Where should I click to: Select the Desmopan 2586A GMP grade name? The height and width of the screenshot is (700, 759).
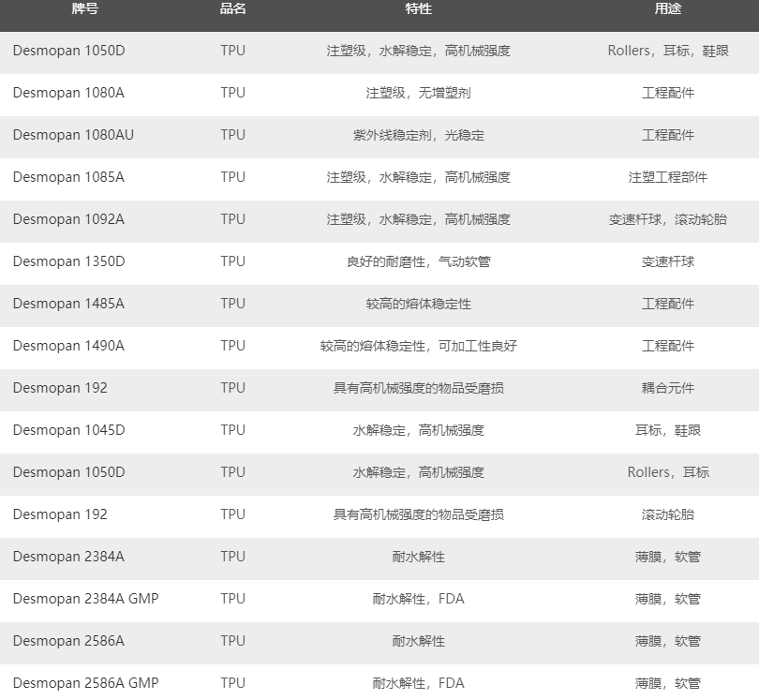pyautogui.click(x=85, y=683)
